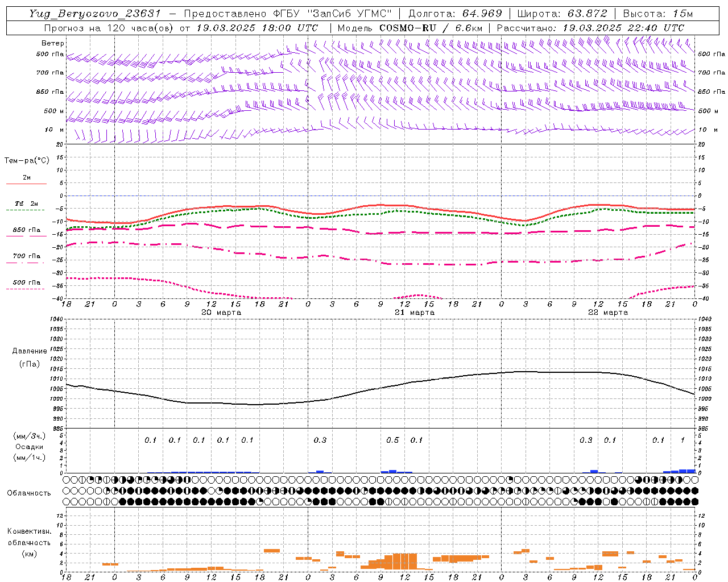Image resolution: width=728 pixels, height=582 pixels.
Task: Click the text Предоставлено ФГБУ "ЗапСиб УГМС"
Action: click(288, 14)
